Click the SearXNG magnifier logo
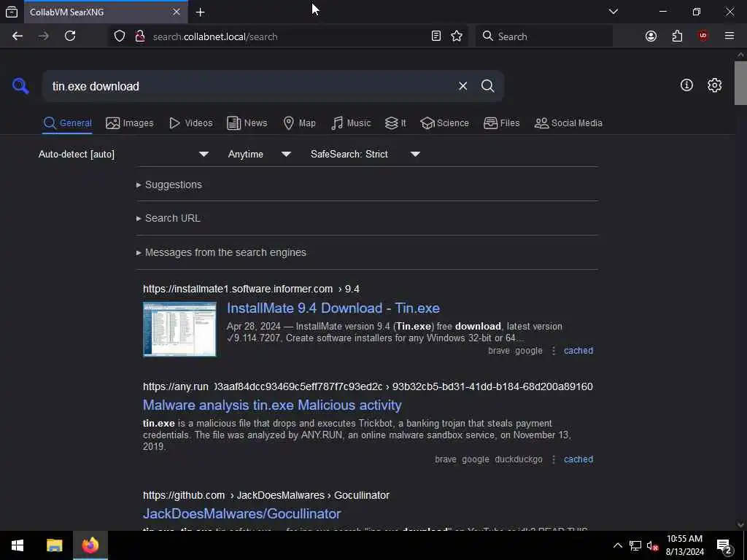The width and height of the screenshot is (747, 560). [20, 86]
